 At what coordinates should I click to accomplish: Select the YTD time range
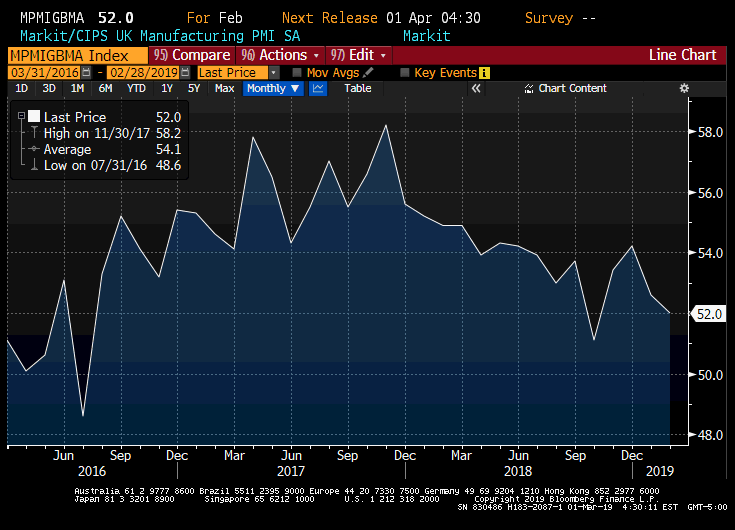click(136, 88)
